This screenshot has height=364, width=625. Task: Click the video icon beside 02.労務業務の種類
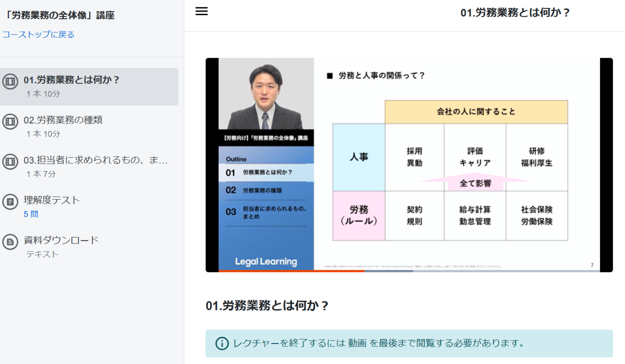(10, 121)
